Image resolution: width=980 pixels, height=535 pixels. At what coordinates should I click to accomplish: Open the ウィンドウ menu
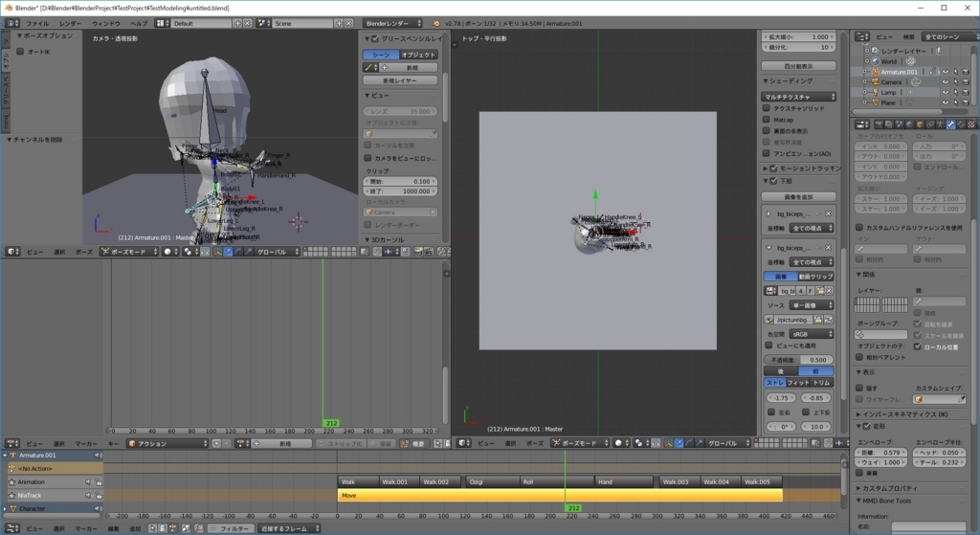pyautogui.click(x=105, y=23)
